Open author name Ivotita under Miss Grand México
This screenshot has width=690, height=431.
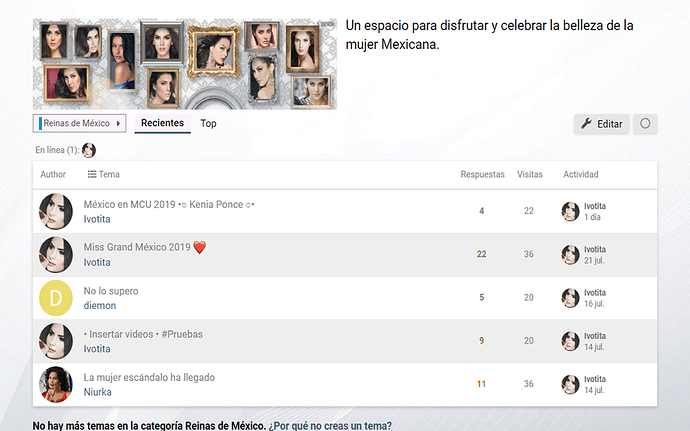pos(97,262)
